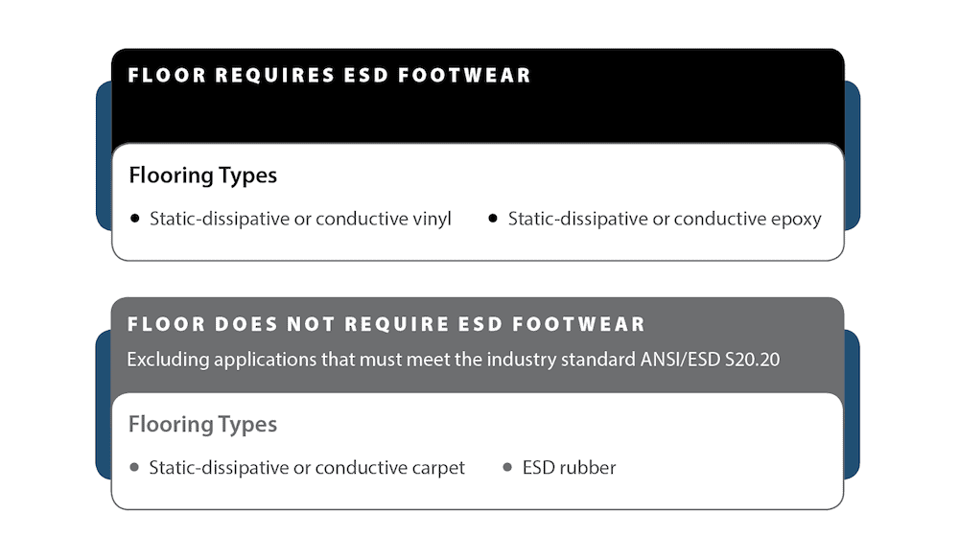This screenshot has height=560, width=959.
Task: Click the empty black header area below the top title
Action: click(478, 115)
